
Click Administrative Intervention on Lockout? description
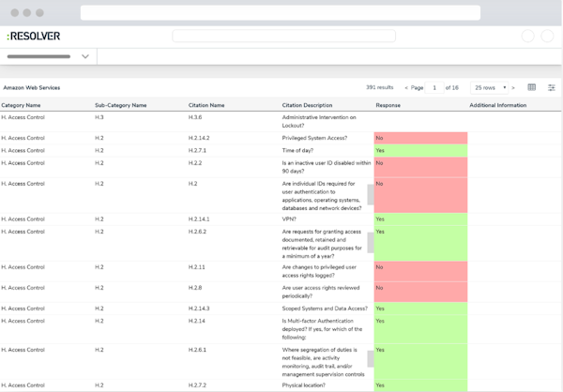(x=319, y=121)
